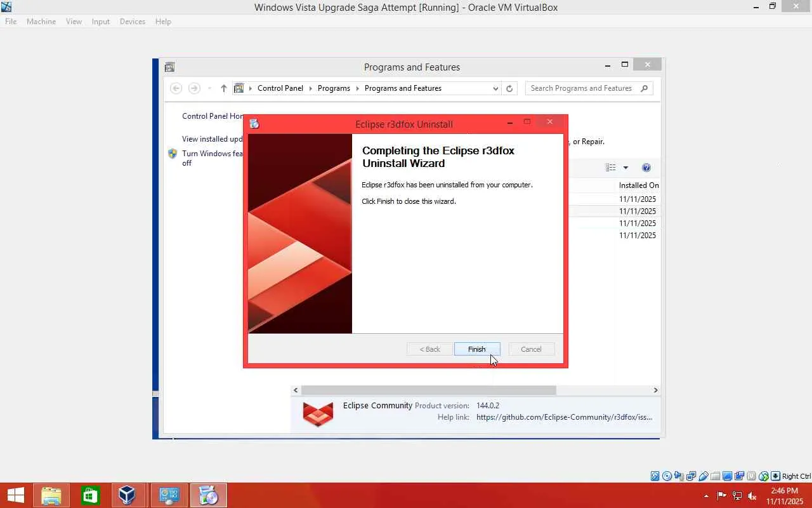
Task: Expand the chevron after Programs breadcrumb
Action: pyautogui.click(x=357, y=88)
